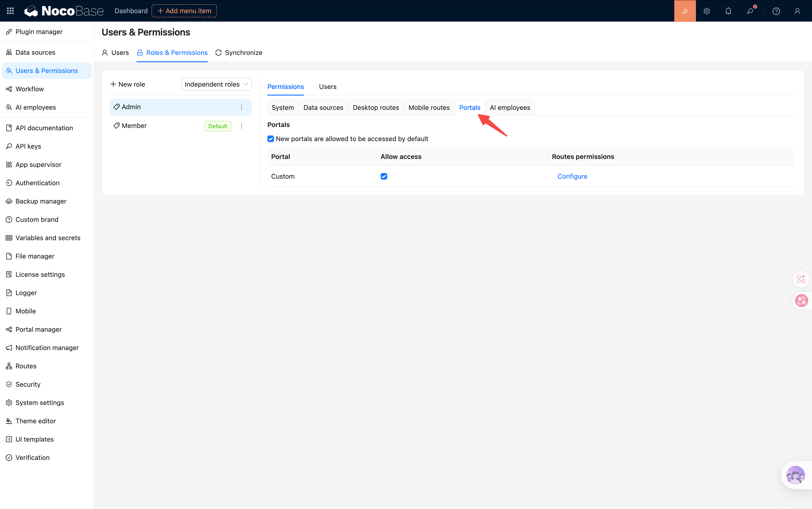The width and height of the screenshot is (812, 509).
Task: Open the apps grid launcher icon
Action: pyautogui.click(x=10, y=11)
